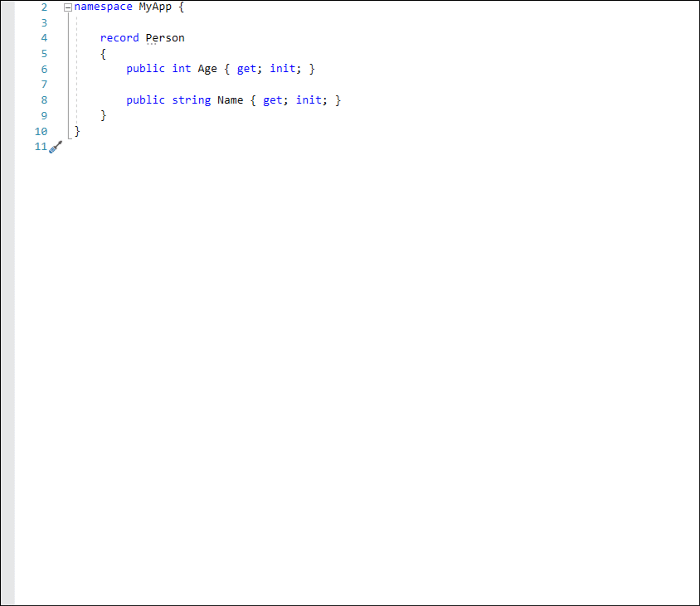
Task: Place cursor on the Name property
Action: (x=230, y=100)
